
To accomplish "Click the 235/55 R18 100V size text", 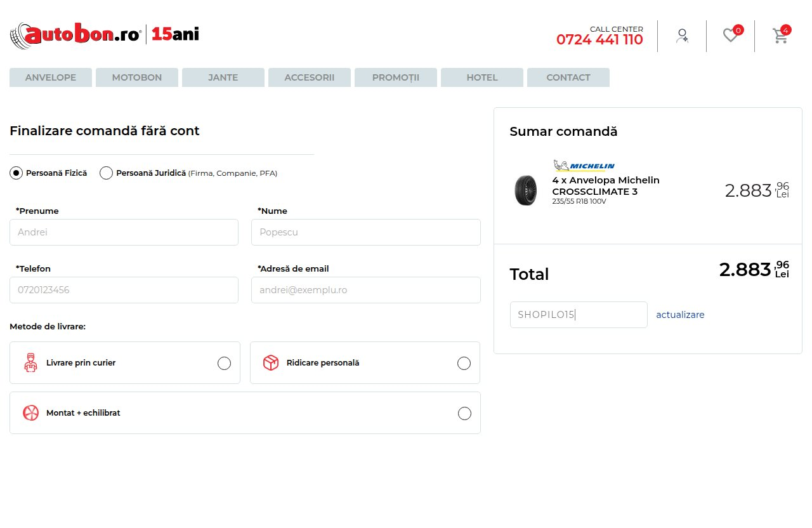I will [x=579, y=201].
